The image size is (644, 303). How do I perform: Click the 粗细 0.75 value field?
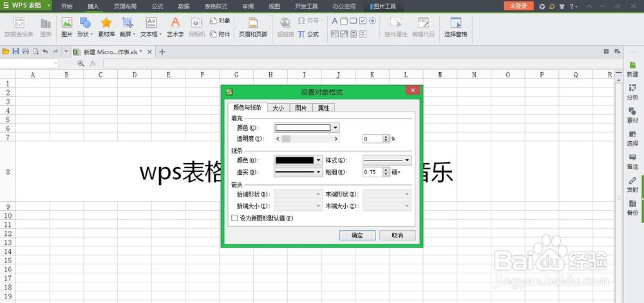[x=372, y=172]
